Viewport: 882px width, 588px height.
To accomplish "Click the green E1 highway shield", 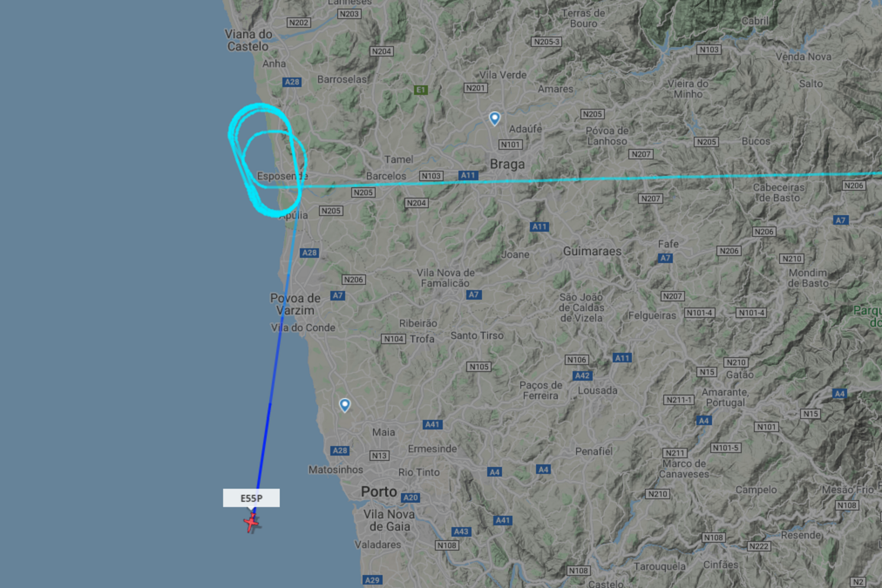I will pyautogui.click(x=420, y=90).
